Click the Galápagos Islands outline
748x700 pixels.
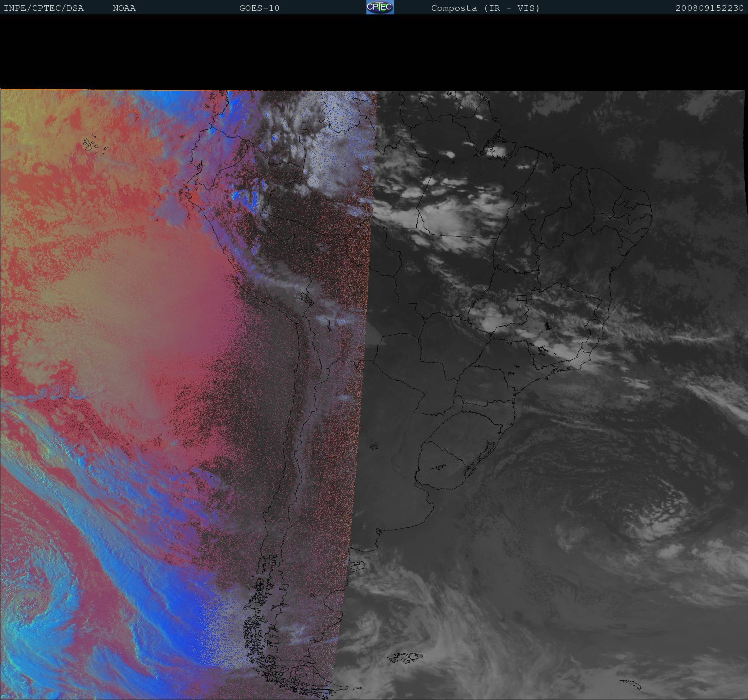91,144
